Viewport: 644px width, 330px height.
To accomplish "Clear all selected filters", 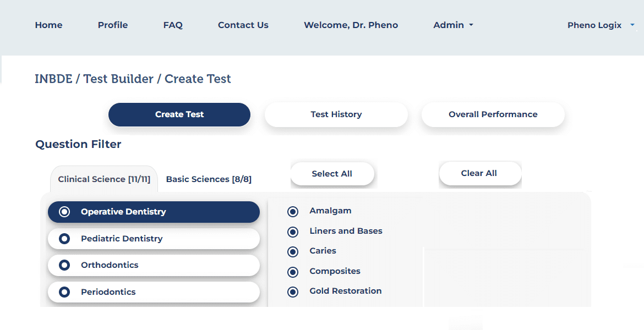I will click(x=479, y=173).
